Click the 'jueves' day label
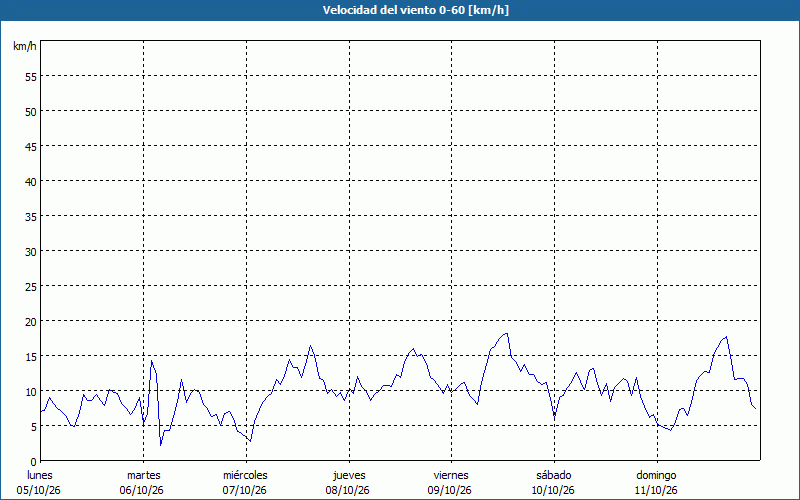Image resolution: width=800 pixels, height=500 pixels. [349, 475]
